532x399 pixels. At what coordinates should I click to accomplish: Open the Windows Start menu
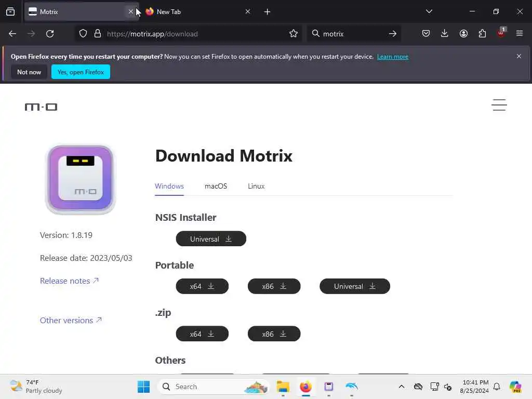[143, 387]
